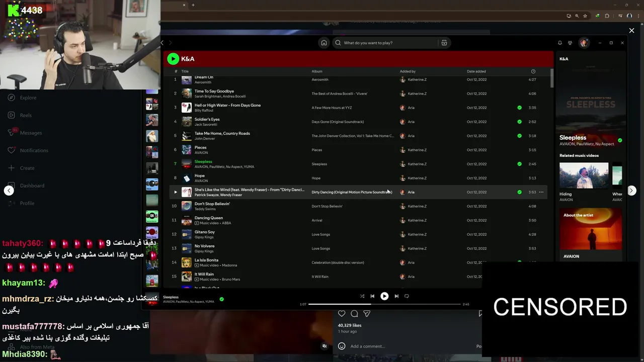Open the Hiding related music video thumbnail
644x362 pixels.
pos(584,175)
